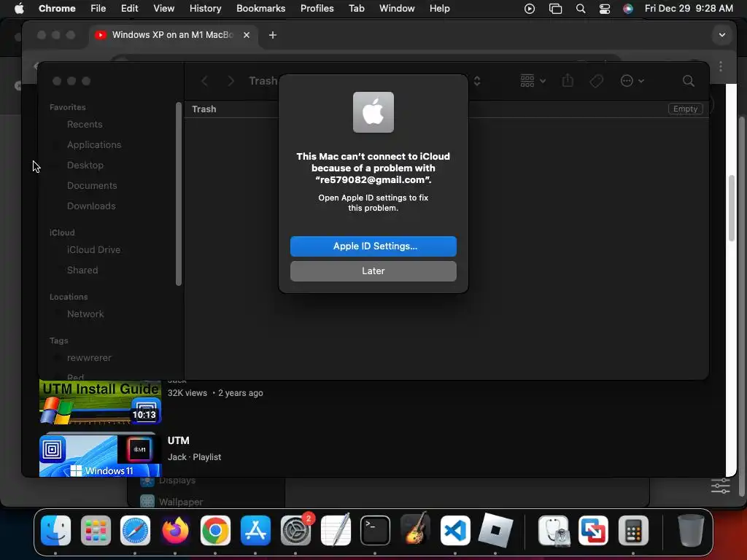Open Finder from the Dock
Viewport: 747px width, 560px height.
(55, 530)
